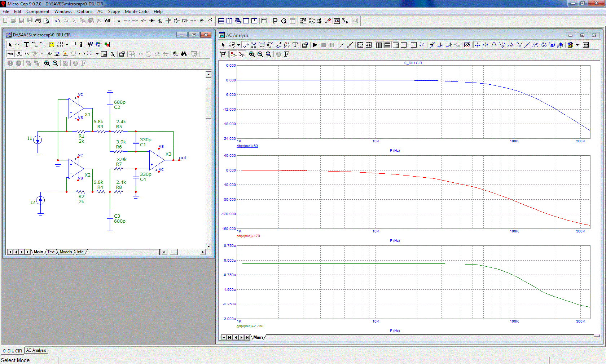Click the 'out' node label in schematic
This screenshot has height=364, width=606.
(x=183, y=158)
